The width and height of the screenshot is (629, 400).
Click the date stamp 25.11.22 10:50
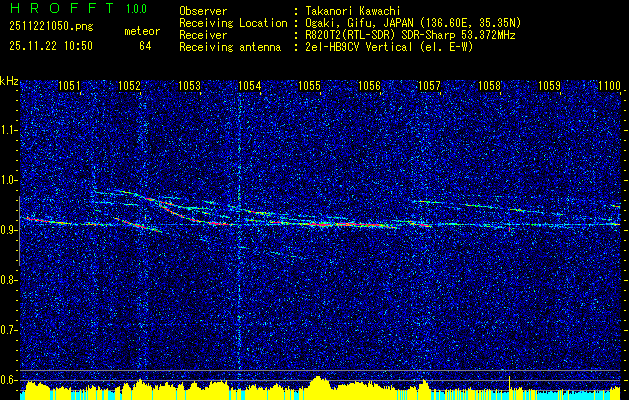tap(51, 46)
